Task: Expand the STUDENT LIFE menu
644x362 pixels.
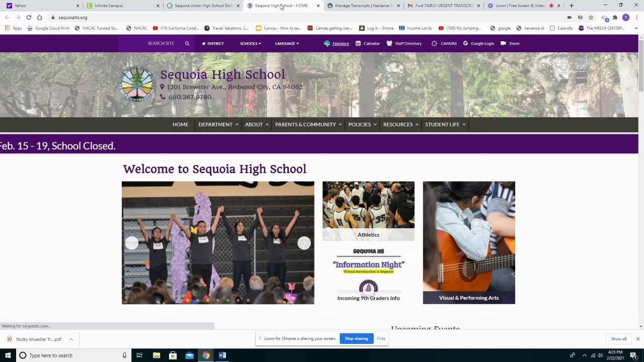Action: pyautogui.click(x=445, y=124)
